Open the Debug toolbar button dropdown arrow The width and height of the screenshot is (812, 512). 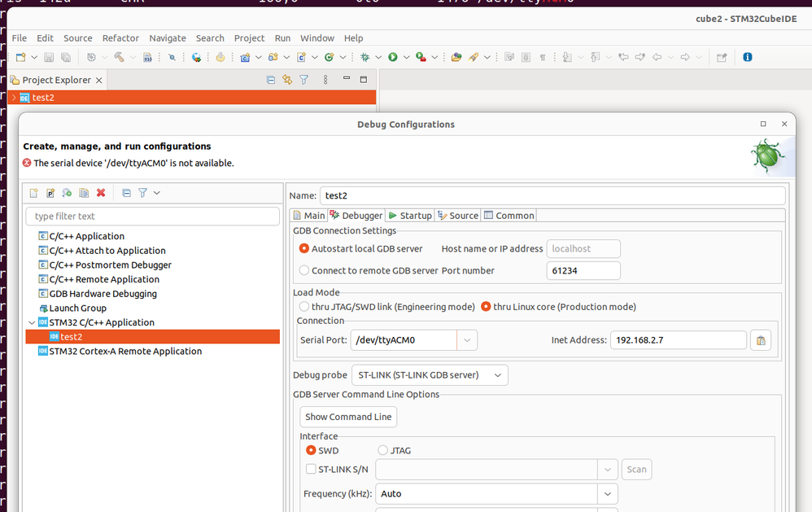tap(378, 57)
